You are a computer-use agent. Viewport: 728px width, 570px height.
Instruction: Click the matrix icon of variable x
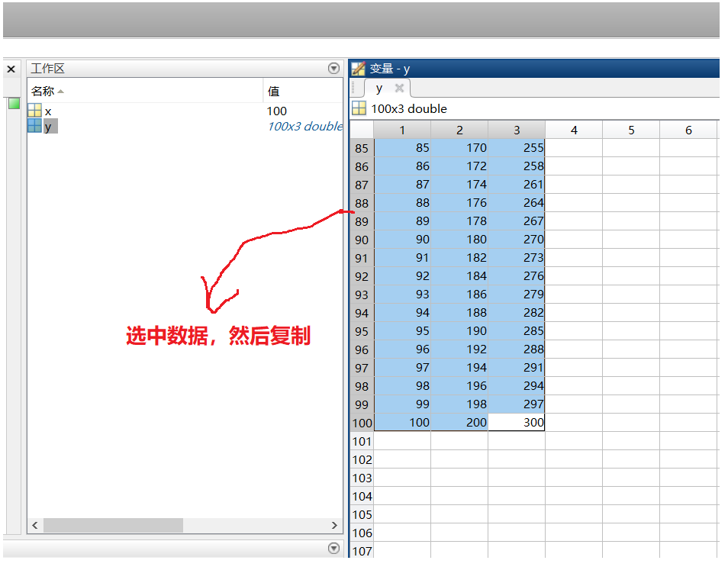coord(34,111)
